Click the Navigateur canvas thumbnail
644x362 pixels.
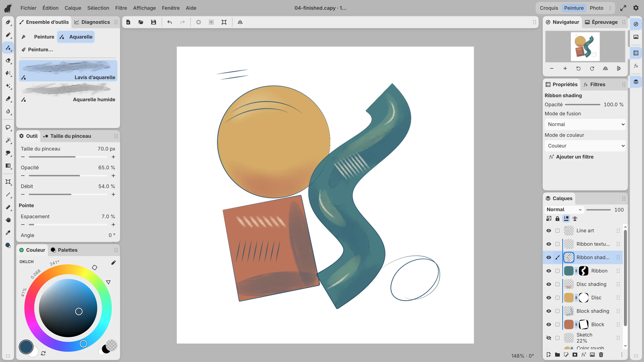click(585, 47)
